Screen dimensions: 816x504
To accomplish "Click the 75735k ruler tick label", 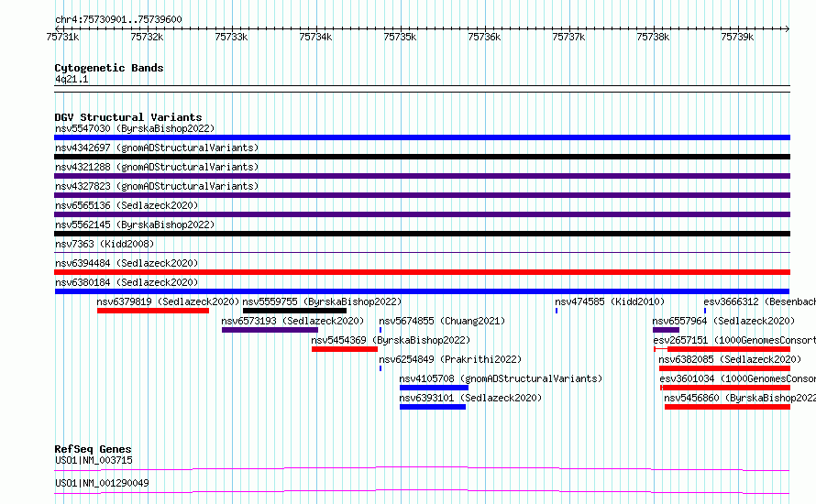I will (x=400, y=37).
